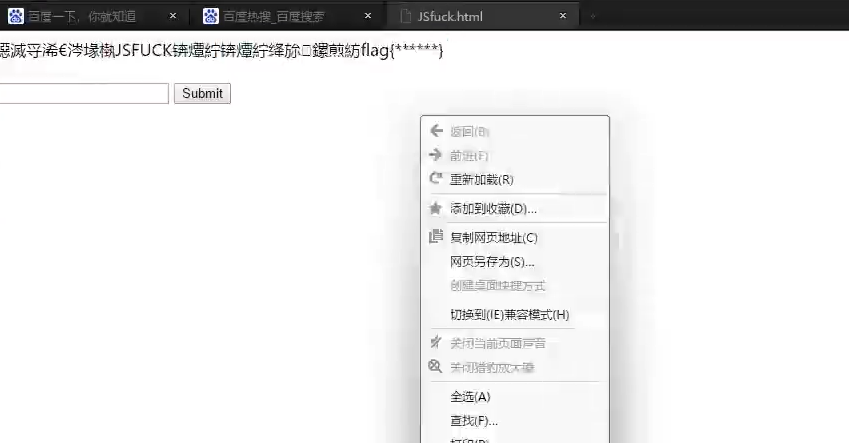
Task: Click the Submit button
Action: [x=203, y=93]
